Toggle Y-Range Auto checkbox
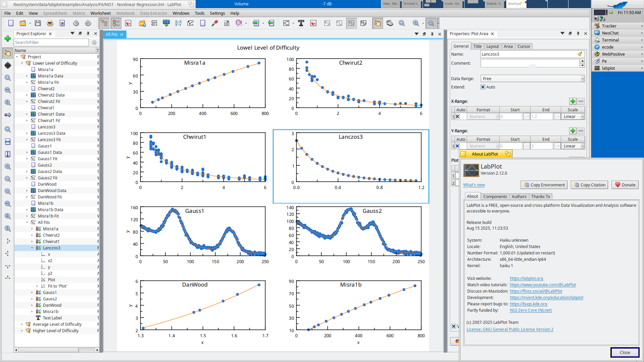 (x=458, y=146)
